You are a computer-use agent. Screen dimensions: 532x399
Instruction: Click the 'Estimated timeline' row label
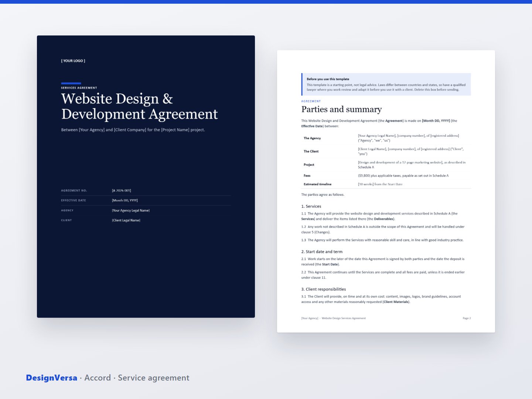coord(318,184)
